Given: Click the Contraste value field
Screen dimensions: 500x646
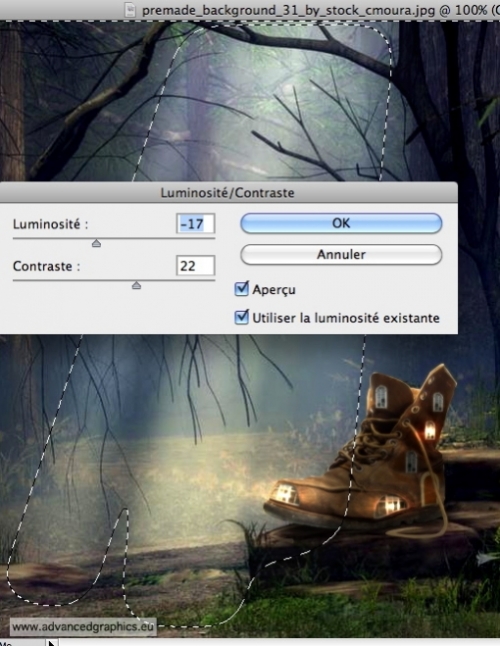Looking at the screenshot, I should click(x=195, y=266).
